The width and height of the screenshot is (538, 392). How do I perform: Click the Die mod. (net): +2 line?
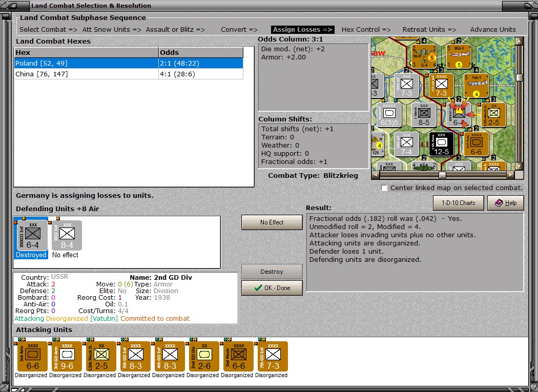[293, 49]
